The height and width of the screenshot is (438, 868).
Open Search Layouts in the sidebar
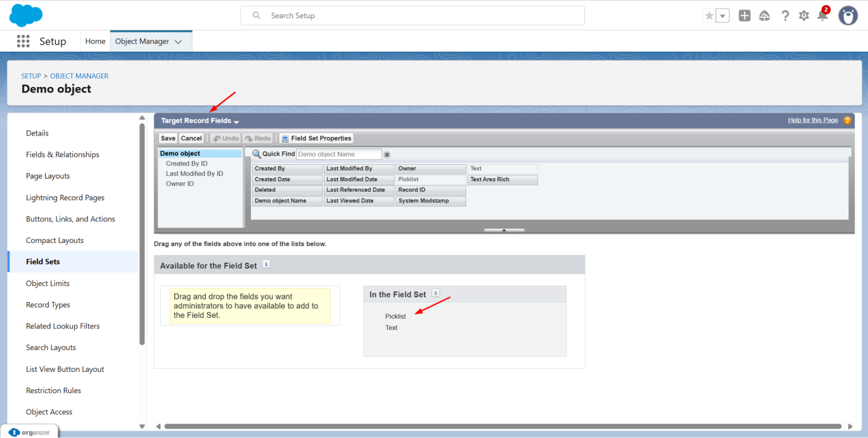click(51, 348)
